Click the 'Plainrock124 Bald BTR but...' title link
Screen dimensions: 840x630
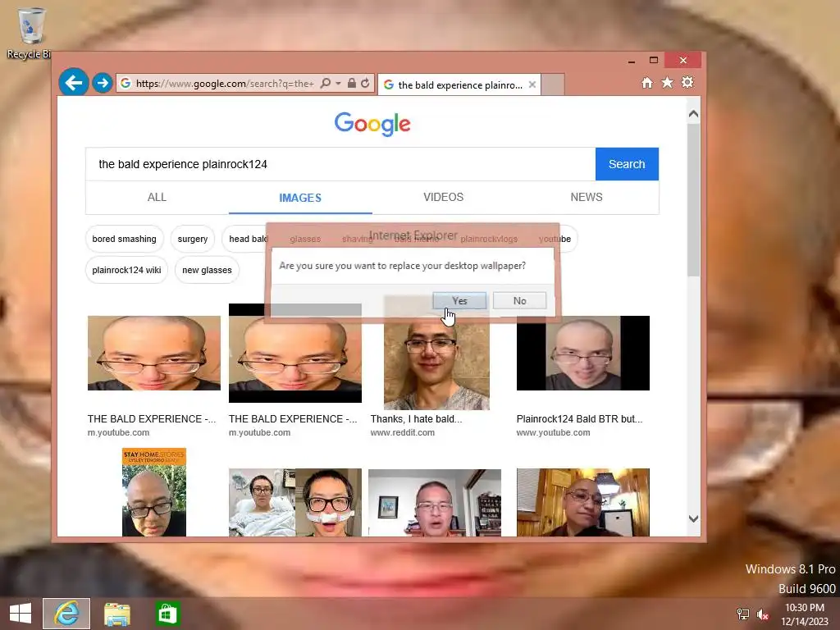[580, 419]
